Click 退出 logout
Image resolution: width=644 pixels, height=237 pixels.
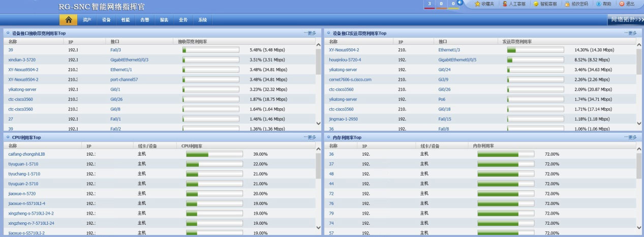[627, 4]
